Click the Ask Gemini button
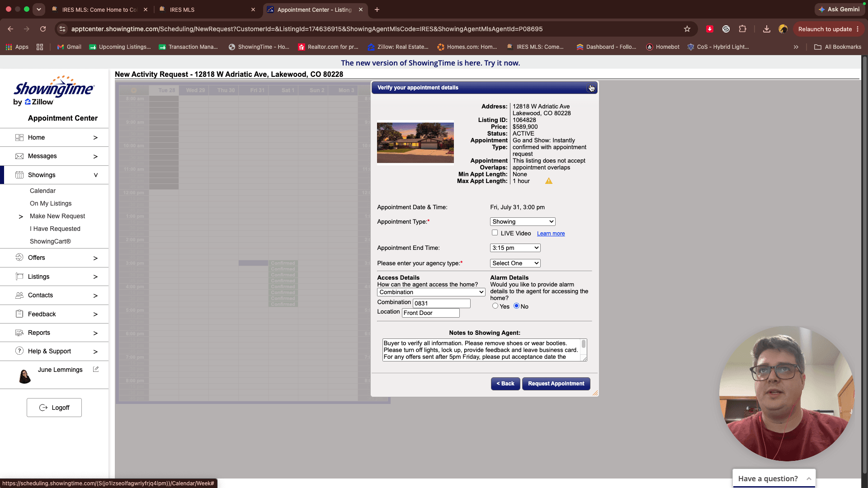Image resolution: width=868 pixels, height=488 pixels. point(839,9)
